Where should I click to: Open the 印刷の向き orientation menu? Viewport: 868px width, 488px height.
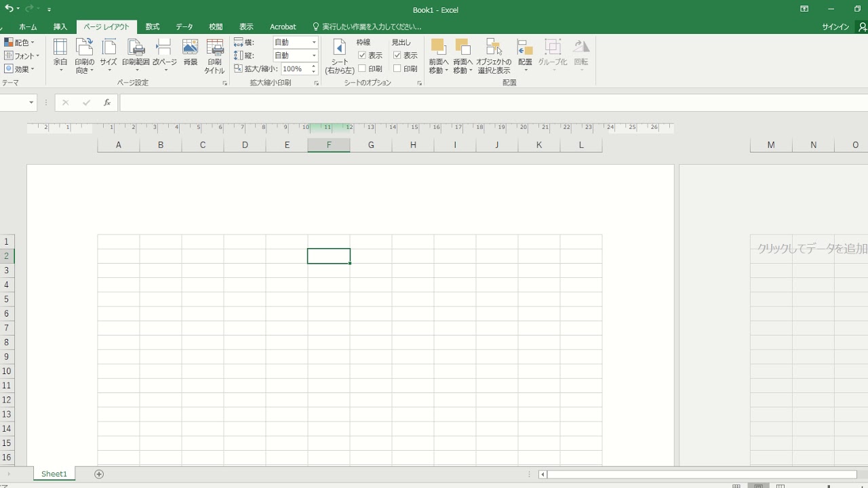coord(85,56)
